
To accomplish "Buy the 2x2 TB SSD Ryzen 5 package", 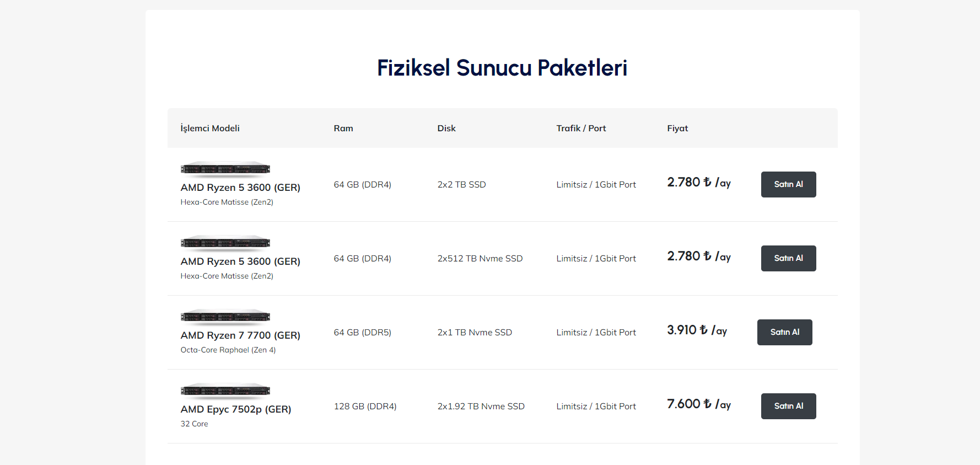I will coord(788,184).
